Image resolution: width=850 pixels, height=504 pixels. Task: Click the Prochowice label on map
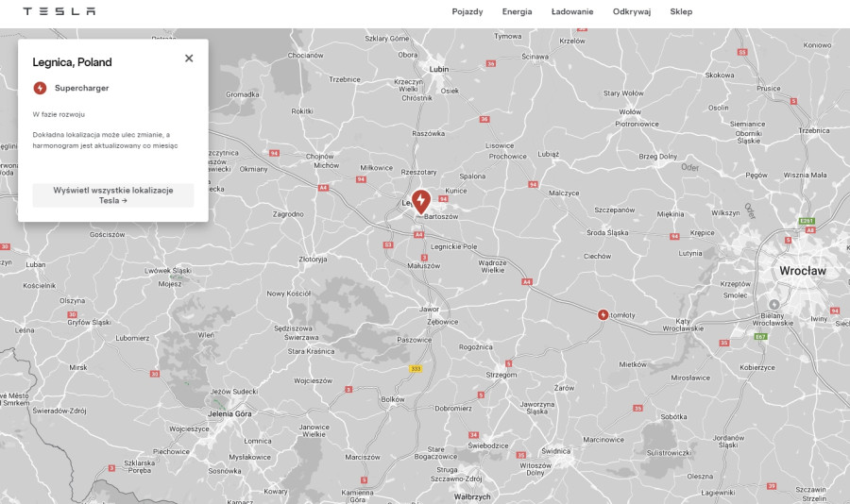click(507, 156)
